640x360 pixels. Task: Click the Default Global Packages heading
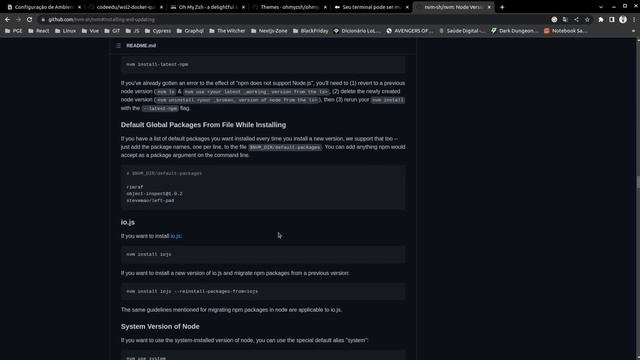[x=203, y=125]
